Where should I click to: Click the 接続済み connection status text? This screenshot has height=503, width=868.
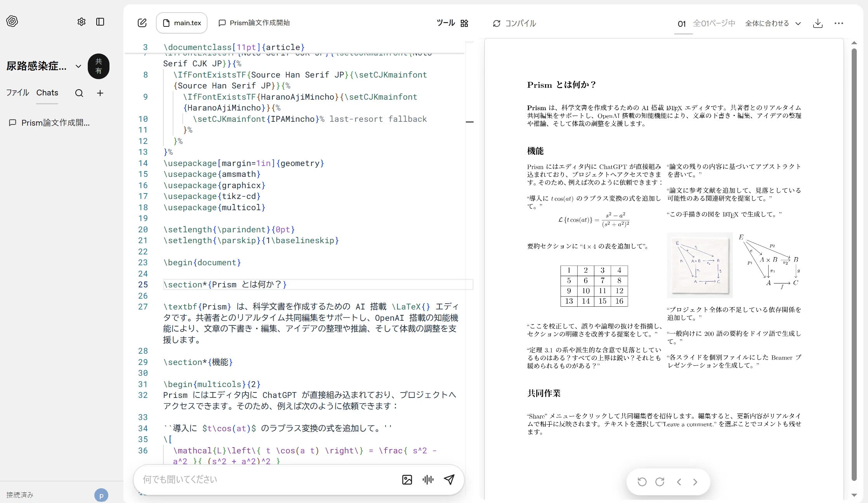(x=20, y=495)
